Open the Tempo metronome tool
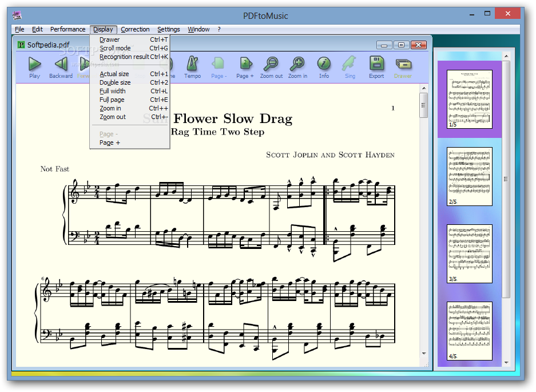Viewport: 536px width, 392px height. (x=192, y=64)
